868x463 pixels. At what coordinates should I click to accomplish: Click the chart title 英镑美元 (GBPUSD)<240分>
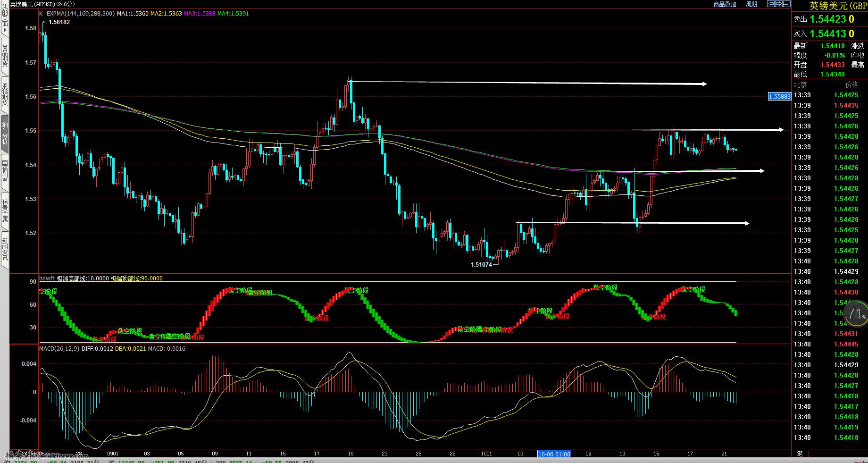43,4
